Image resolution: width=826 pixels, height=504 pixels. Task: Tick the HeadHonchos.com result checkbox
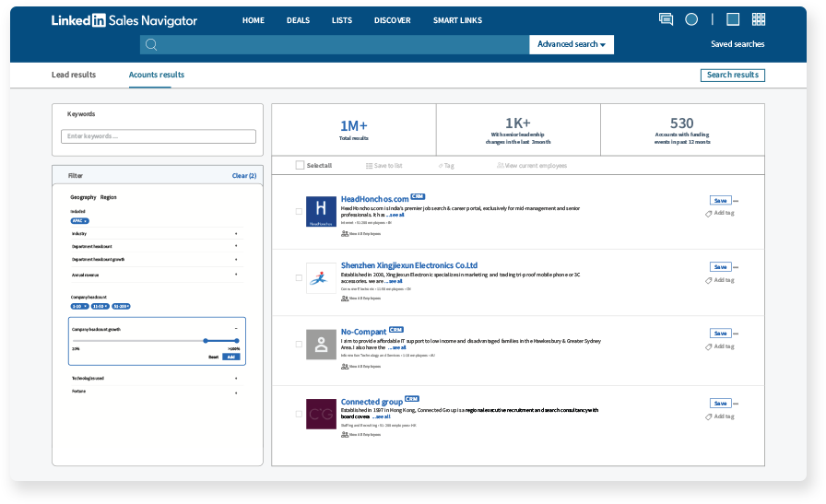tap(299, 211)
